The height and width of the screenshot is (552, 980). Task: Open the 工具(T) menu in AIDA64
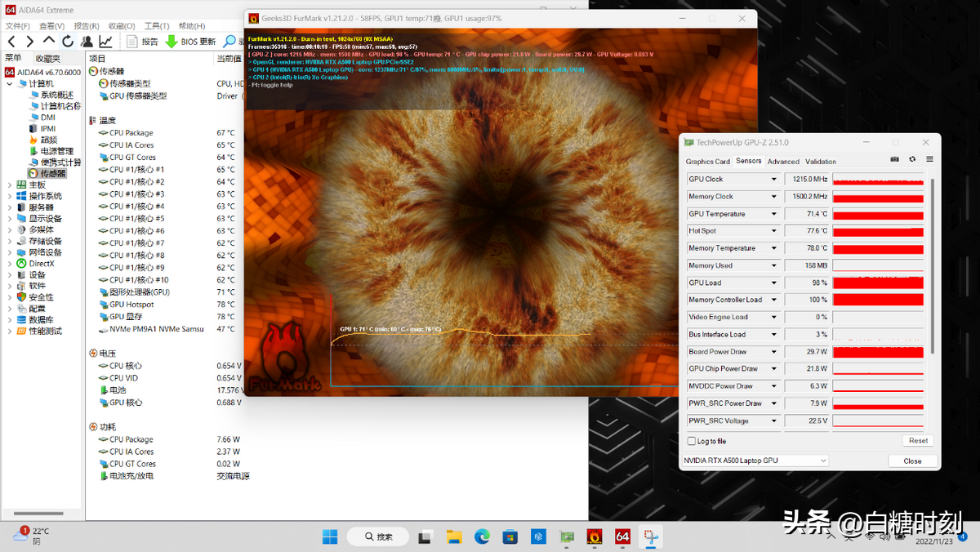(156, 26)
